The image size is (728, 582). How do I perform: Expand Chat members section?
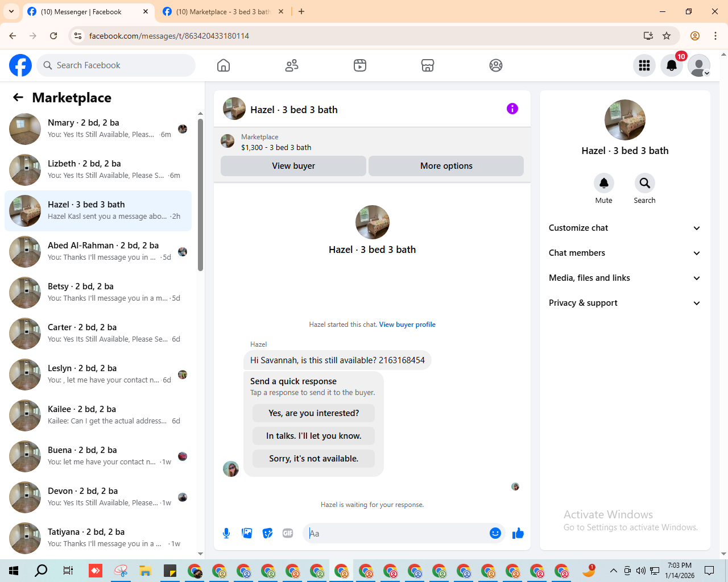click(x=625, y=253)
